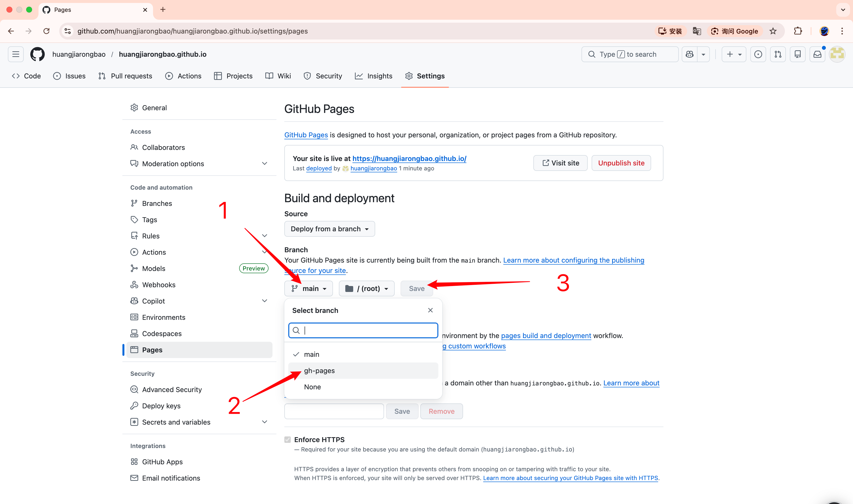Open Deploy keys settings

pyautogui.click(x=200, y=406)
